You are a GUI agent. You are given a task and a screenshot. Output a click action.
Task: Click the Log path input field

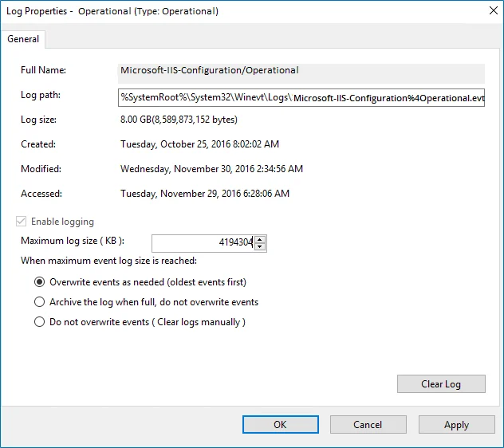pos(301,98)
